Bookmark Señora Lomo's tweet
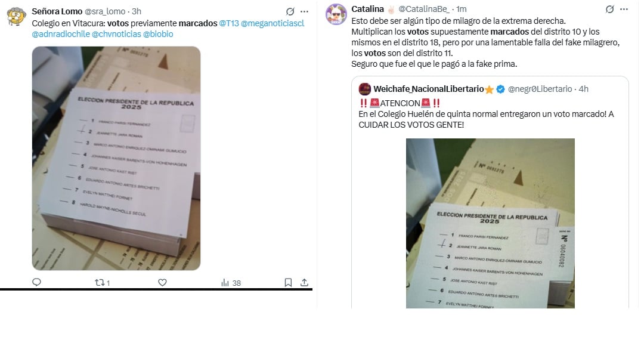 289,283
